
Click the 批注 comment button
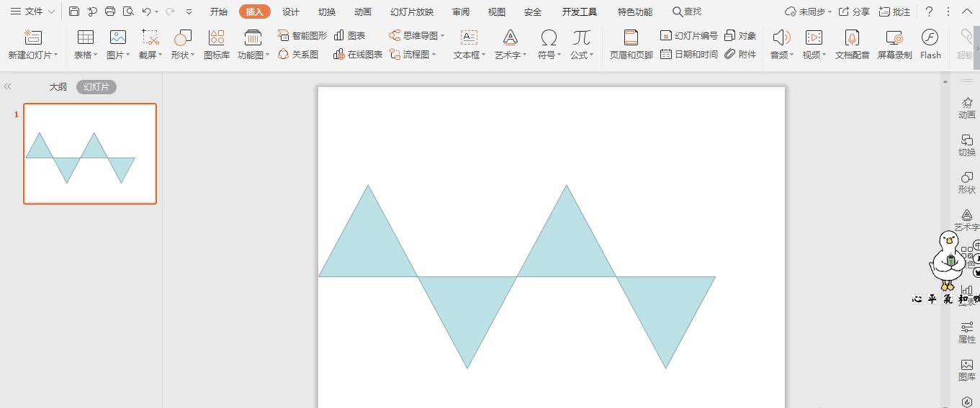(894, 12)
